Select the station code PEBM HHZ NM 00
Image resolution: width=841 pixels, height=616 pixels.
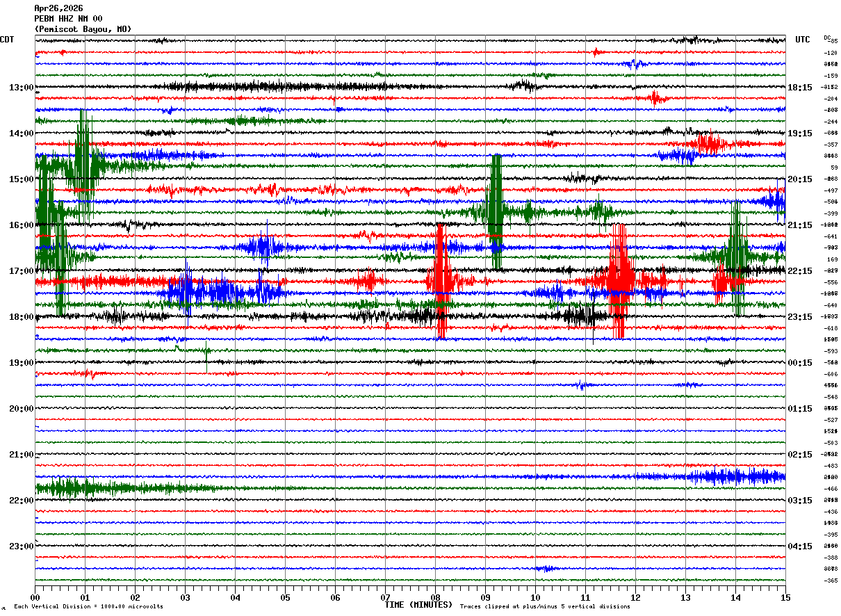68,19
